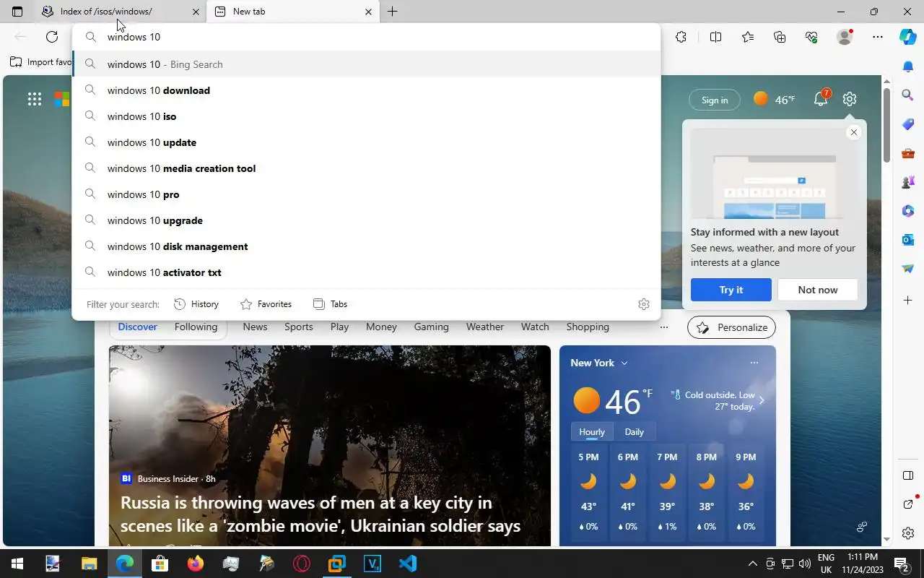Open the Shopping category
Image resolution: width=924 pixels, height=578 pixels.
[588, 327]
